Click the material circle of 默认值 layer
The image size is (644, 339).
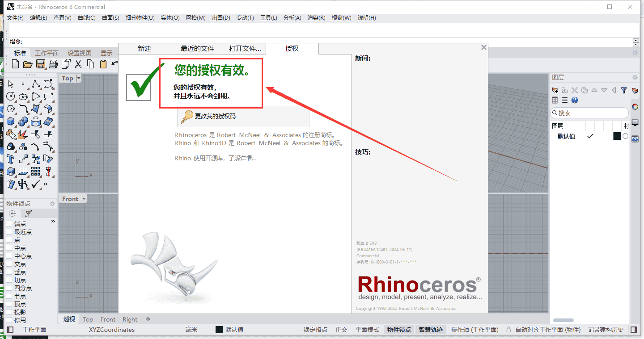[x=625, y=136]
